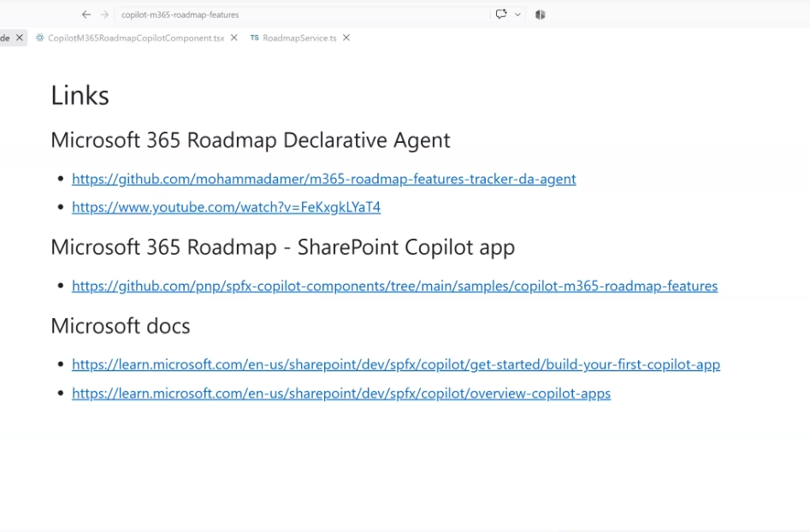Click the Microsoft docs heading
Image resolution: width=810 pixels, height=532 pixels.
(x=121, y=326)
